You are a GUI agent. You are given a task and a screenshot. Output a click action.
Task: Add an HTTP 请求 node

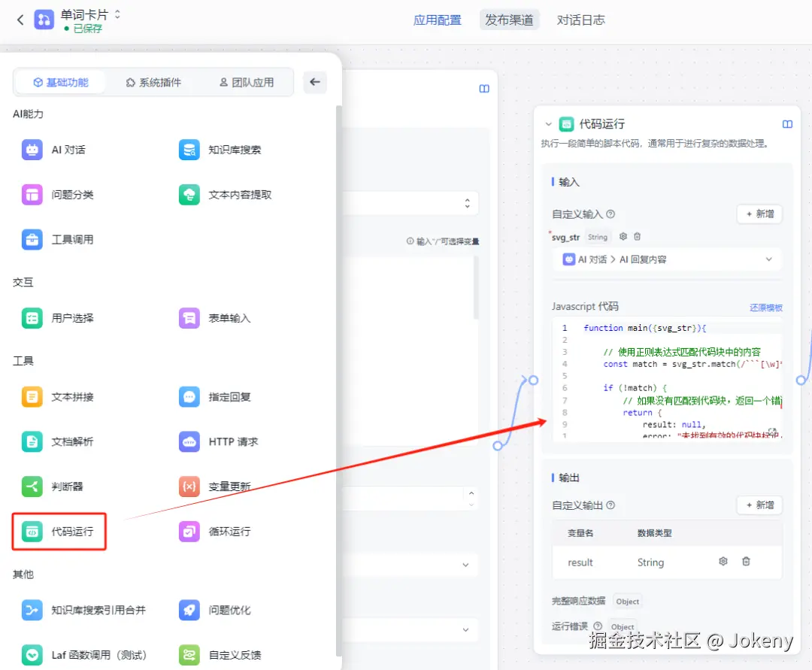[x=219, y=441]
